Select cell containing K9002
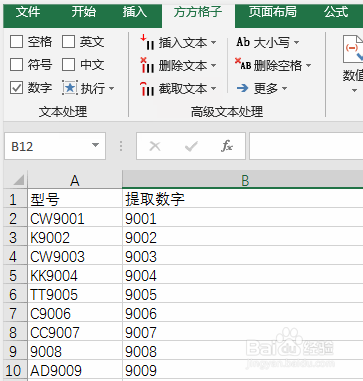The image size is (363, 381). 75,237
